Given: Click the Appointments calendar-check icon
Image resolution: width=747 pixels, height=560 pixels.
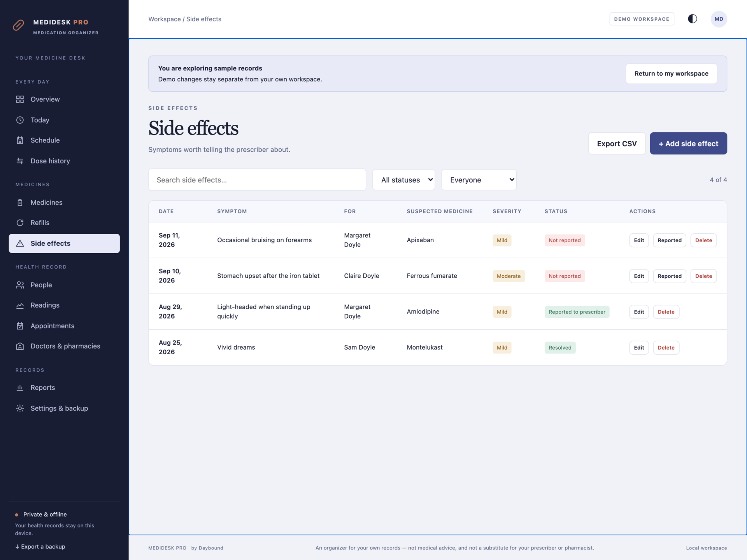Looking at the screenshot, I should pyautogui.click(x=20, y=325).
